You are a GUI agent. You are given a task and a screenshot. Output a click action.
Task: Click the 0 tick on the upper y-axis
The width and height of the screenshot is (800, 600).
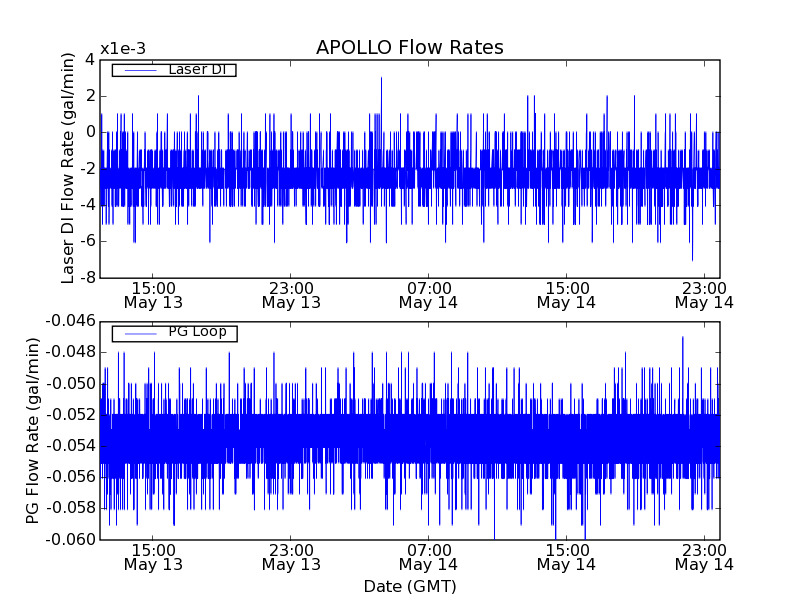pyautogui.click(x=90, y=132)
